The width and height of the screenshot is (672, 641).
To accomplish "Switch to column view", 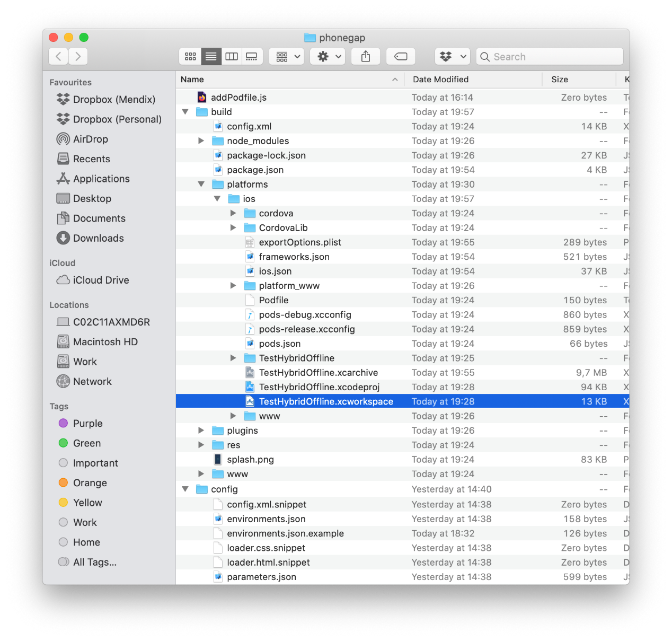I will click(232, 56).
